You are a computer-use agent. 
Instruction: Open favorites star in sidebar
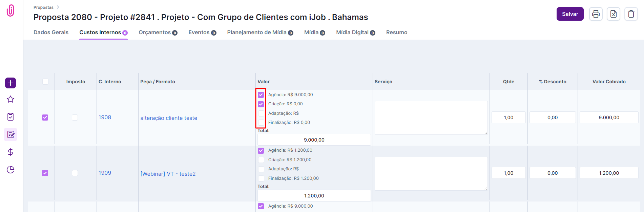pos(11,99)
